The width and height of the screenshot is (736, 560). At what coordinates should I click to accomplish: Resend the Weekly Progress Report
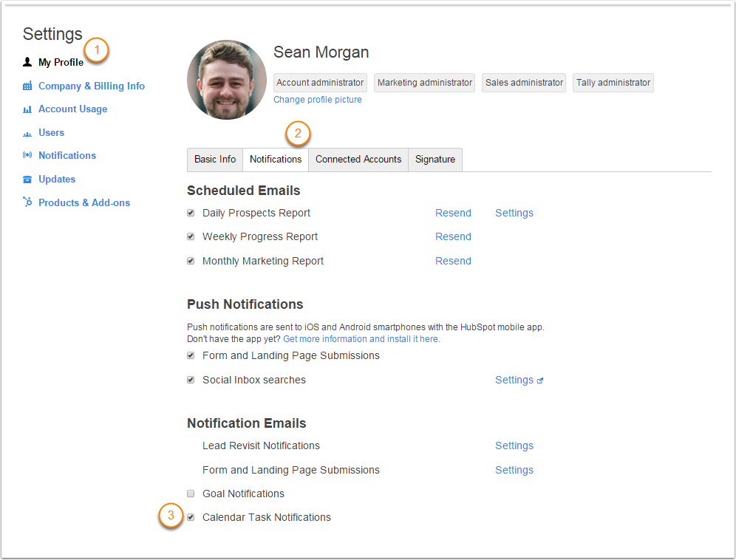[x=453, y=236]
